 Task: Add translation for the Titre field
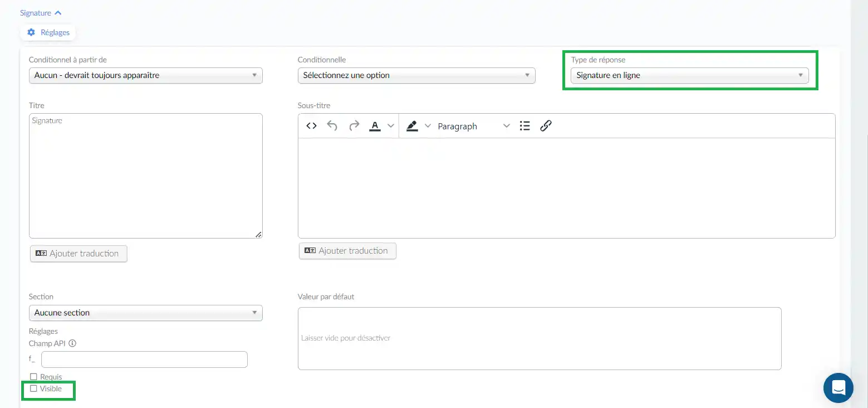pyautogui.click(x=79, y=254)
